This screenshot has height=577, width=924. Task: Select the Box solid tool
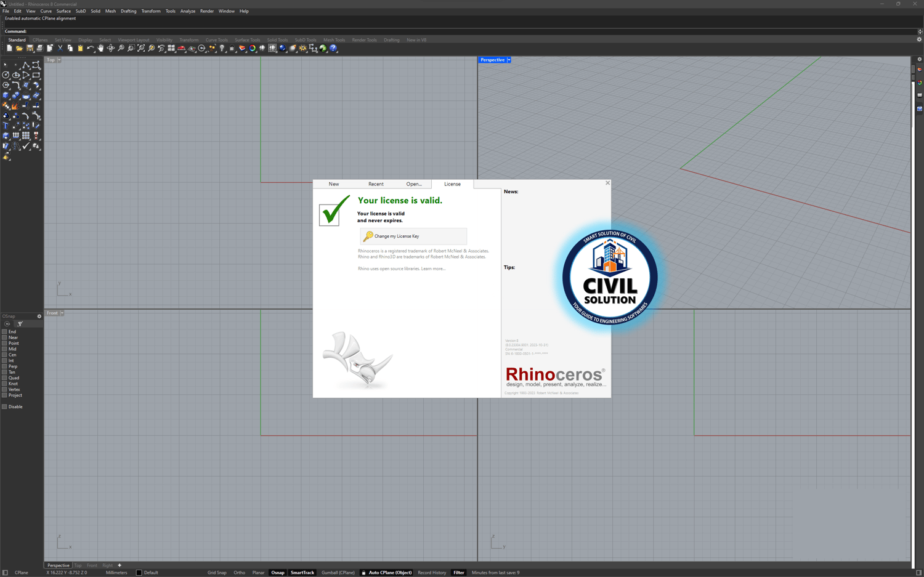(x=6, y=95)
